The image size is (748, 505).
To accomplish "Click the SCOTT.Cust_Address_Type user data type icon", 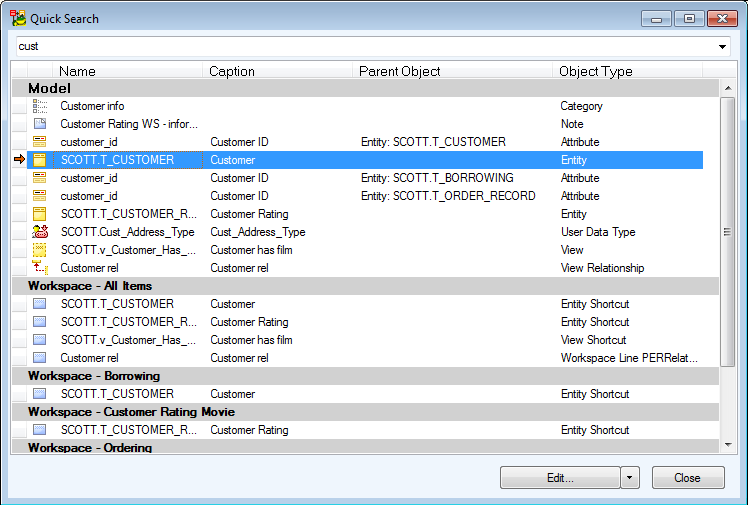I will tap(40, 232).
